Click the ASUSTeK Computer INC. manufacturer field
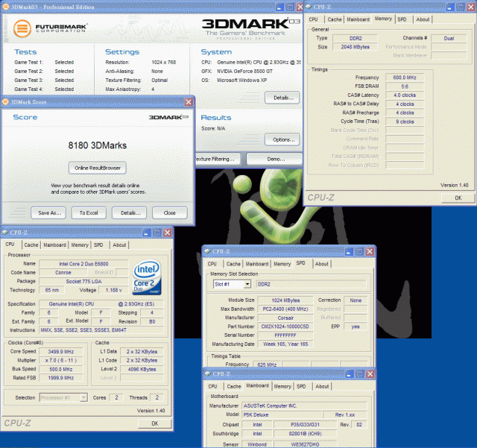The height and width of the screenshot is (448, 477). point(305,406)
